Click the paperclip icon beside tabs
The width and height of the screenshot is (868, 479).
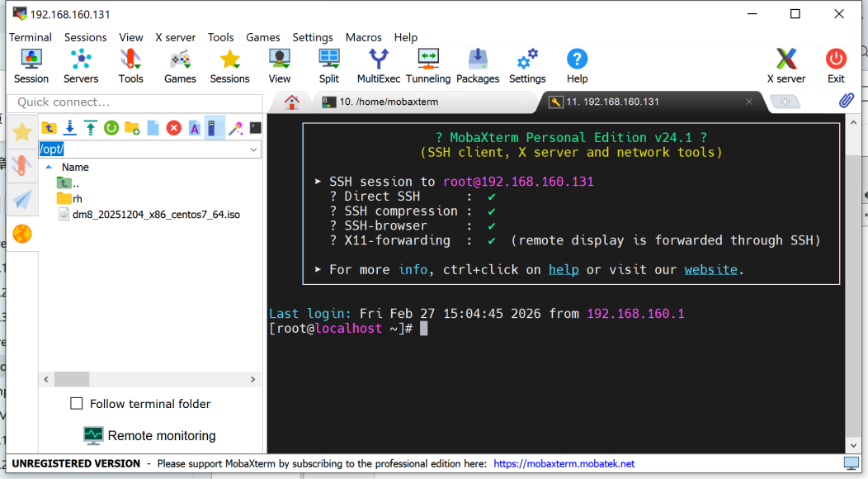click(847, 101)
